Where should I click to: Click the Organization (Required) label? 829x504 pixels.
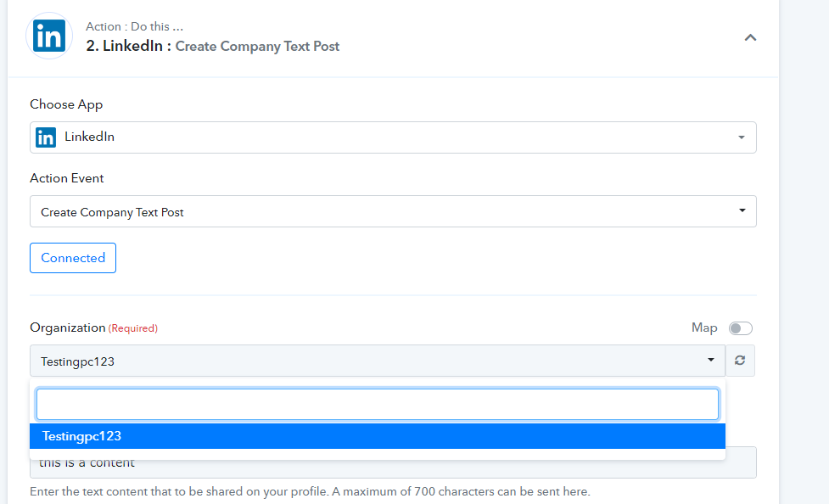tap(93, 328)
